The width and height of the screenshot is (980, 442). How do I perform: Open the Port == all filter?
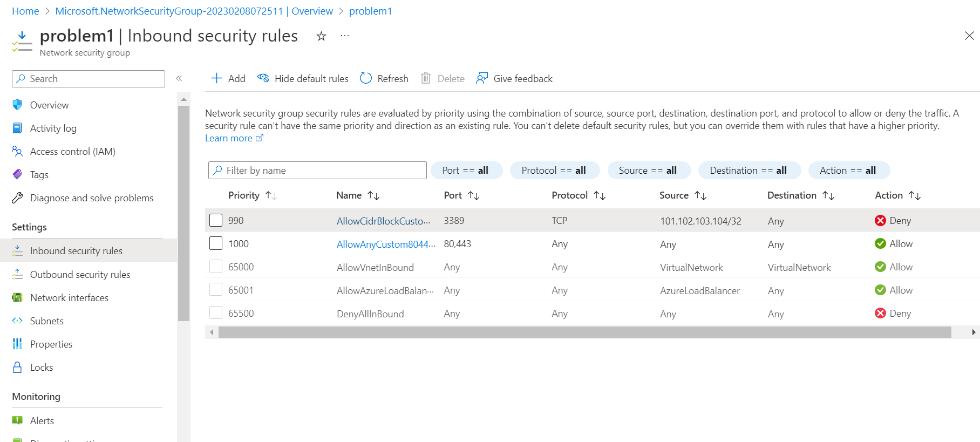[x=466, y=171]
